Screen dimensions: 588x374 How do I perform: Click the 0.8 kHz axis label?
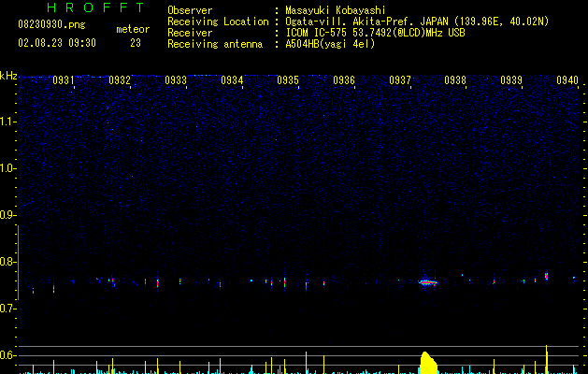point(7,262)
